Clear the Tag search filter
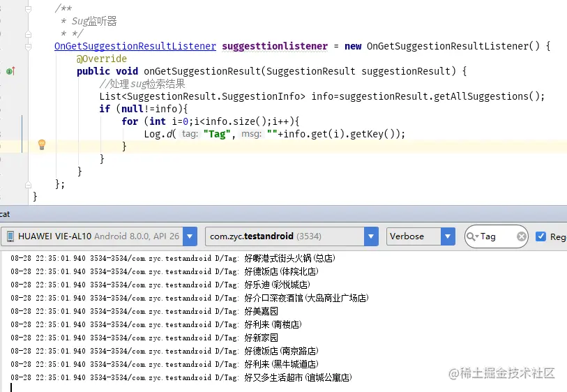This screenshot has height=392, width=567. point(522,236)
